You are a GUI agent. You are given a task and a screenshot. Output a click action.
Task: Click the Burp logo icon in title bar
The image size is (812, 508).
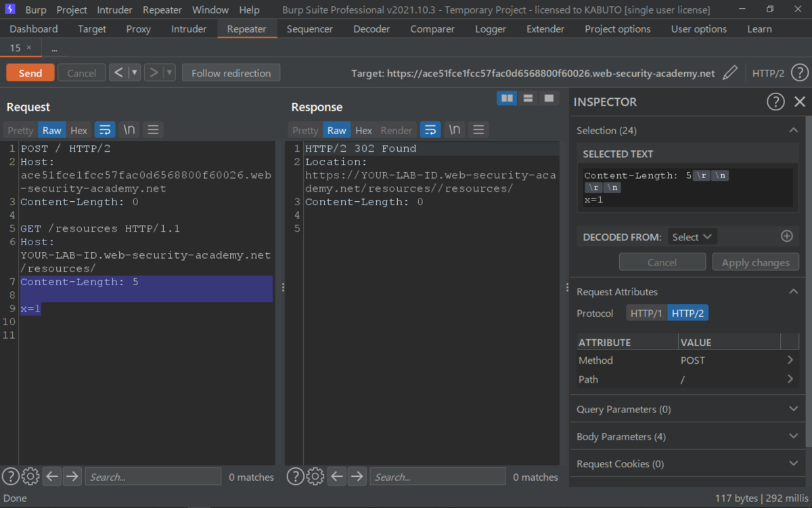click(10, 9)
